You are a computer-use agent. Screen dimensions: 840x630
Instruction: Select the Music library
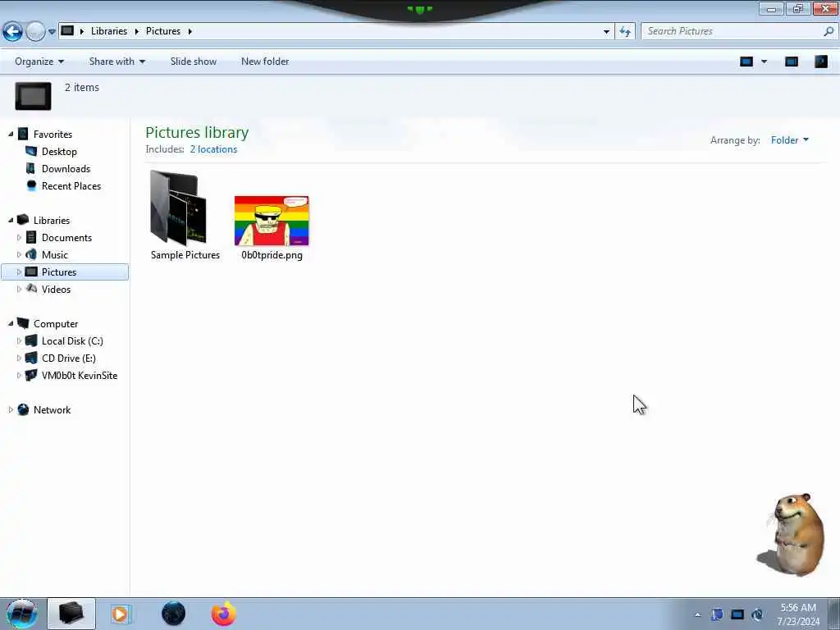pos(55,255)
